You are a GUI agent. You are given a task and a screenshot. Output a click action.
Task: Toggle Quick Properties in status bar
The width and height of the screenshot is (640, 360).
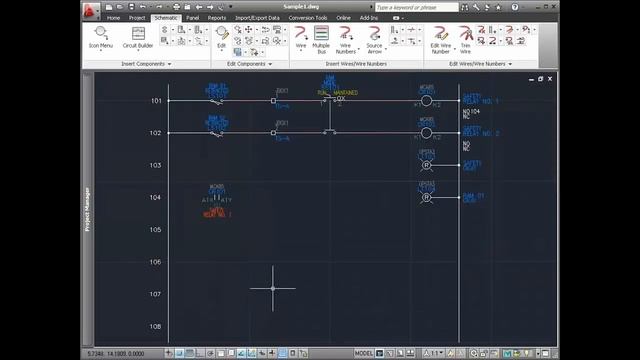click(293, 353)
